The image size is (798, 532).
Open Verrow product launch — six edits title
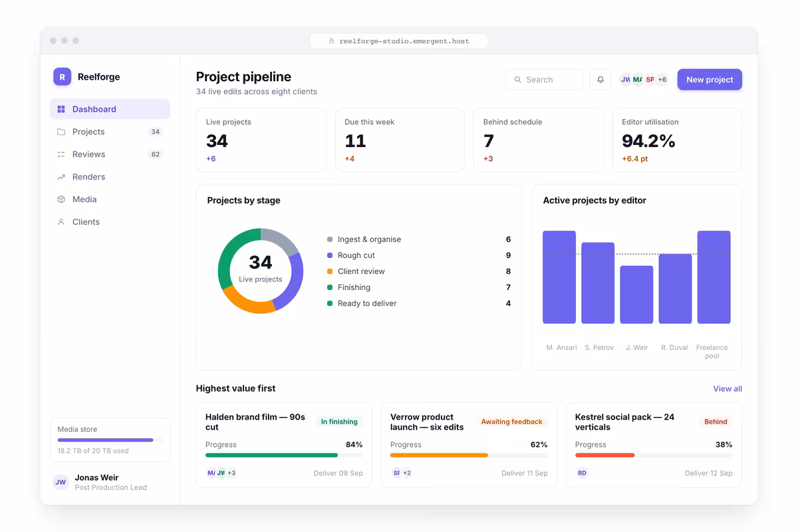tap(427, 422)
